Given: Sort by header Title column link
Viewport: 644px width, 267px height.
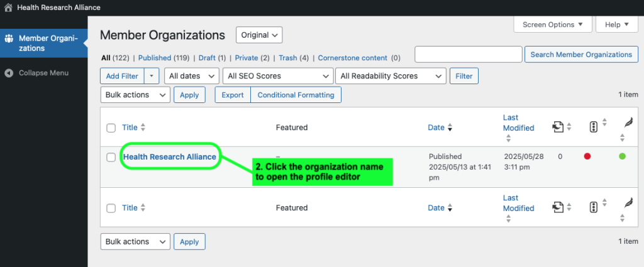Looking at the screenshot, I should tap(130, 128).
